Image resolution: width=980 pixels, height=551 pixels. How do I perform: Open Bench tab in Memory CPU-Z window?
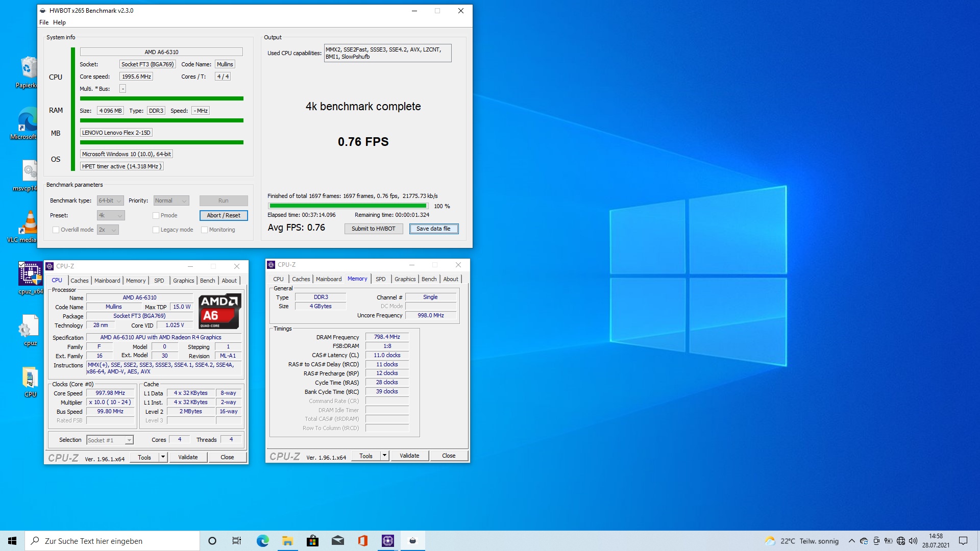[429, 279]
